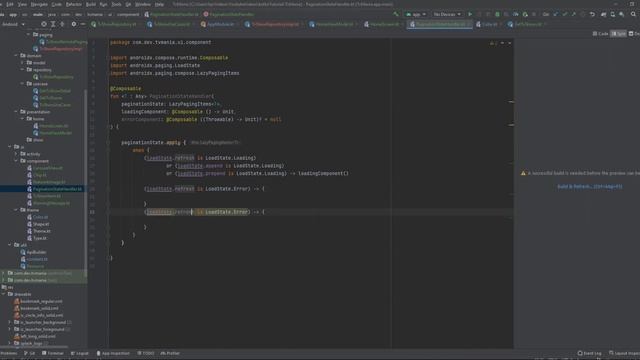
Task: Click the Sync Project with Gradle icon
Action: coord(604,14)
